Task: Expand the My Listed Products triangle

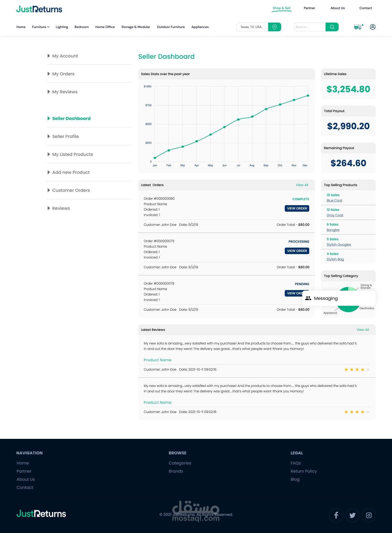Action: tap(49, 154)
